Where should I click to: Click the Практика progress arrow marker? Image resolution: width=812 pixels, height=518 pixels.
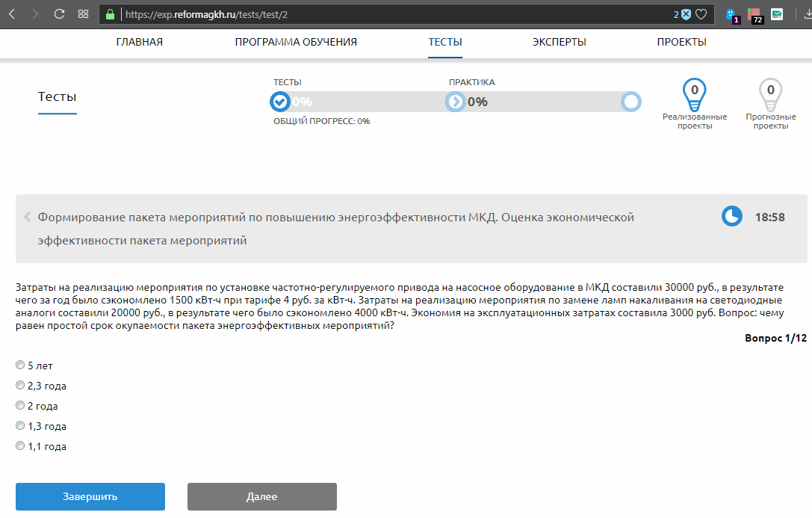point(455,102)
